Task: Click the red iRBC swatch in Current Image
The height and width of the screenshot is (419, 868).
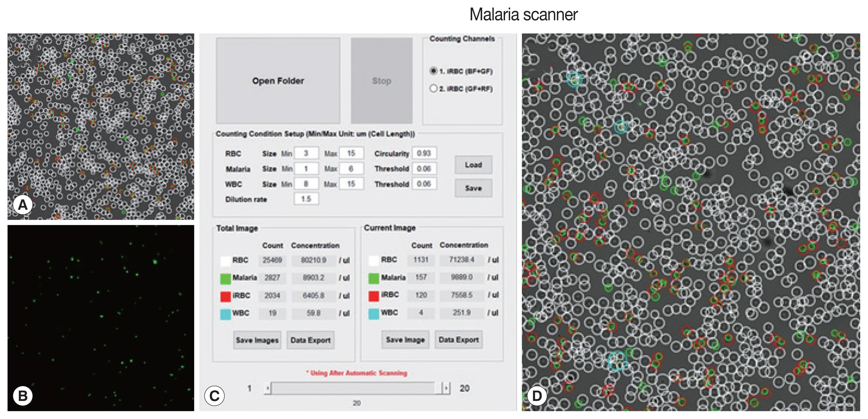Action: click(374, 296)
